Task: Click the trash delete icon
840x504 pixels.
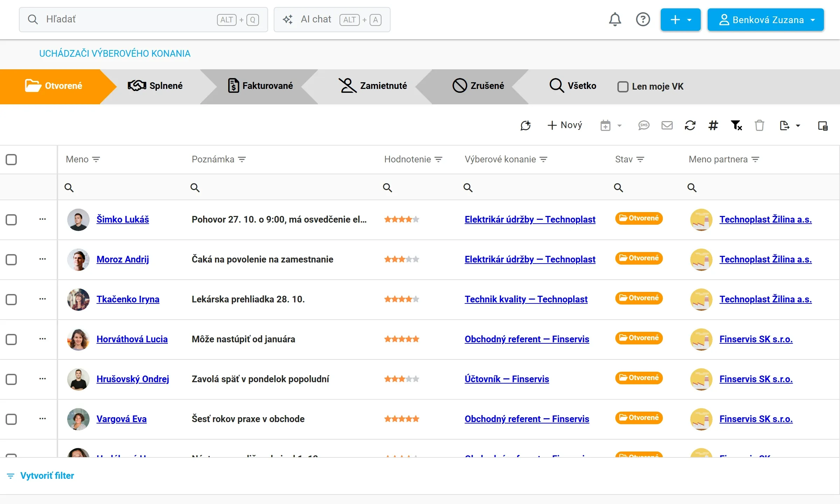Action: click(759, 125)
